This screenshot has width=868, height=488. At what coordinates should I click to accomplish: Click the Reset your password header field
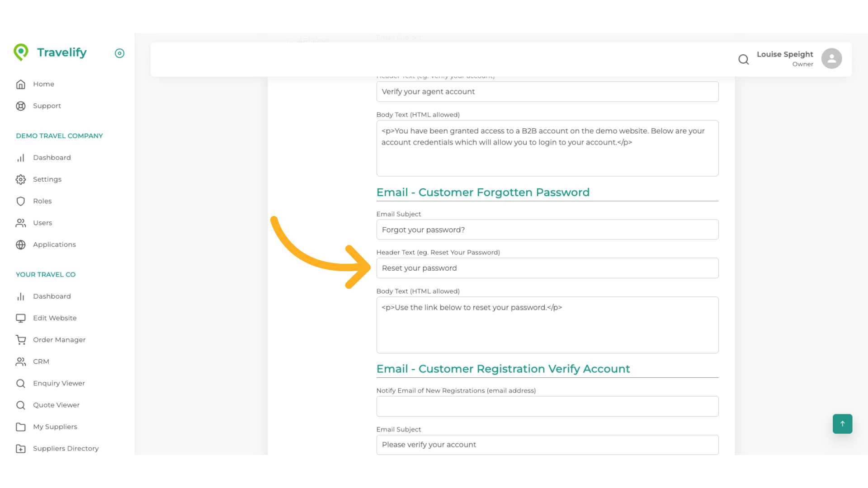(x=547, y=268)
